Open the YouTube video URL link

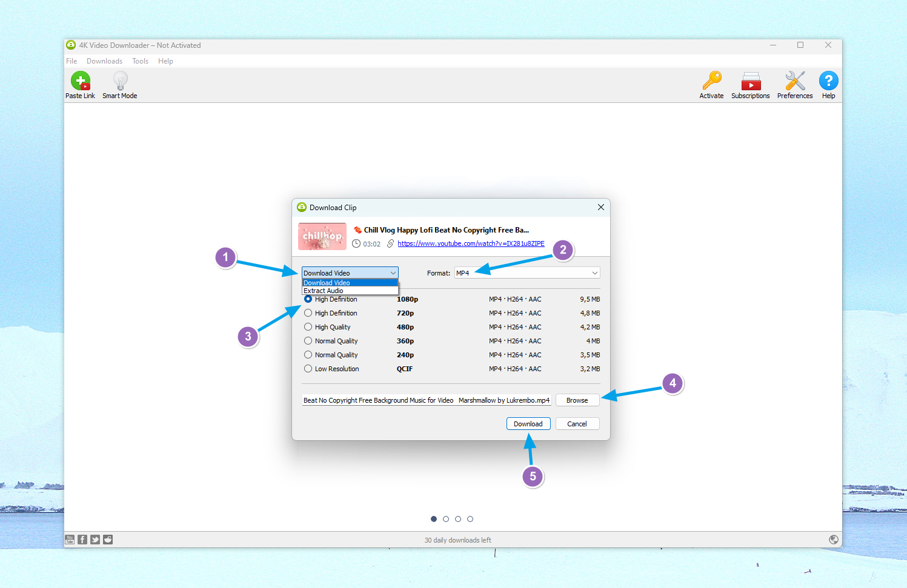471,243
